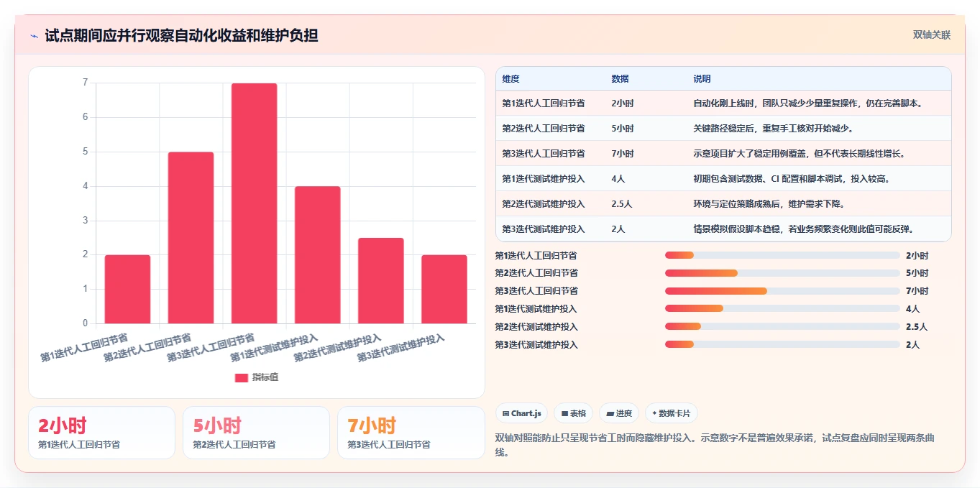Click the chart bar for 第1迭代人工回归节省

pos(127,289)
